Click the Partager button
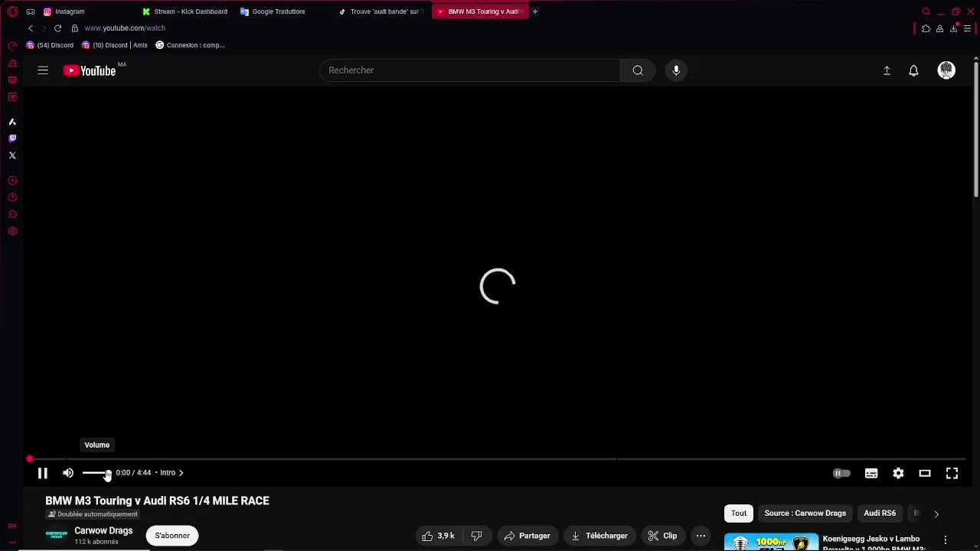The height and width of the screenshot is (551, 980). (527, 536)
